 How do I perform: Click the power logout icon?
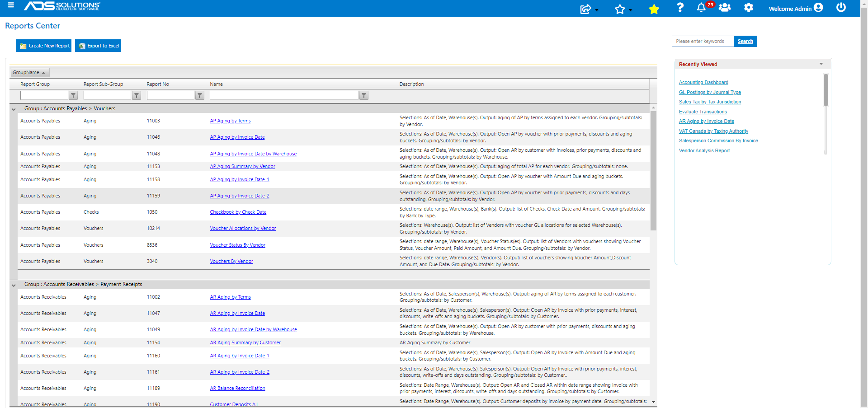(841, 8)
